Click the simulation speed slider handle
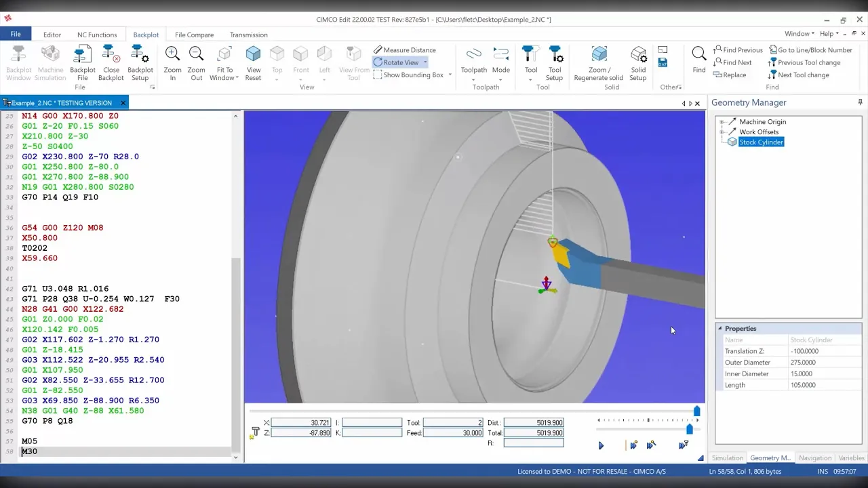868x488 pixels. 690,429
